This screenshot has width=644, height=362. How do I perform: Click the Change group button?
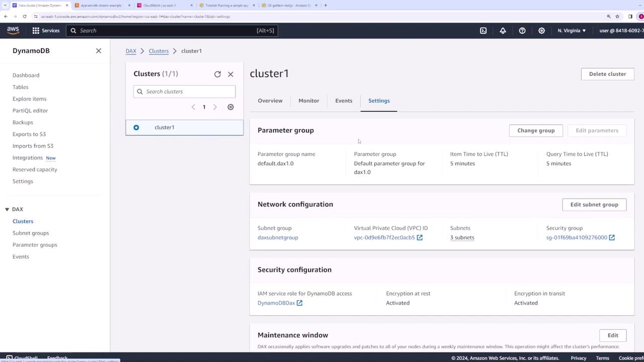pyautogui.click(x=536, y=131)
